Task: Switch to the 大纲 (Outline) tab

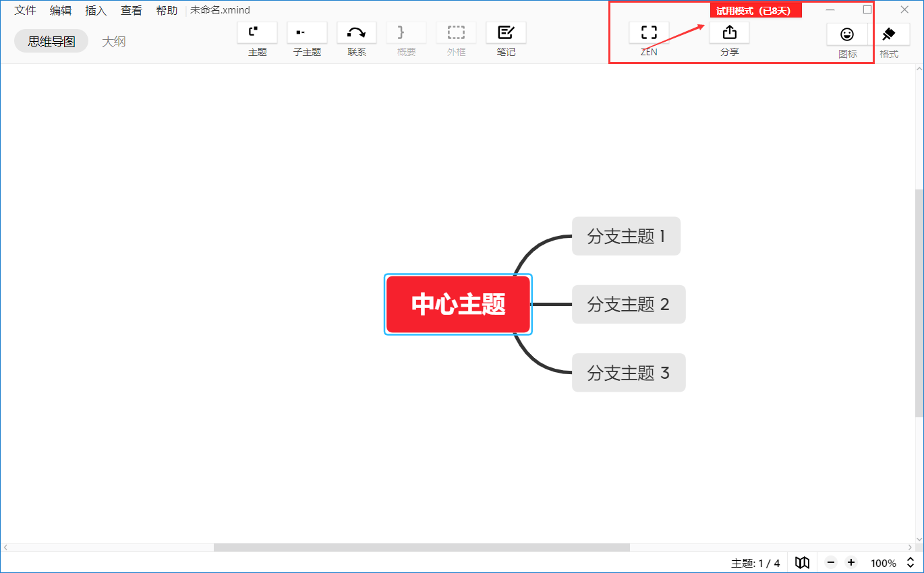Action: [x=114, y=40]
